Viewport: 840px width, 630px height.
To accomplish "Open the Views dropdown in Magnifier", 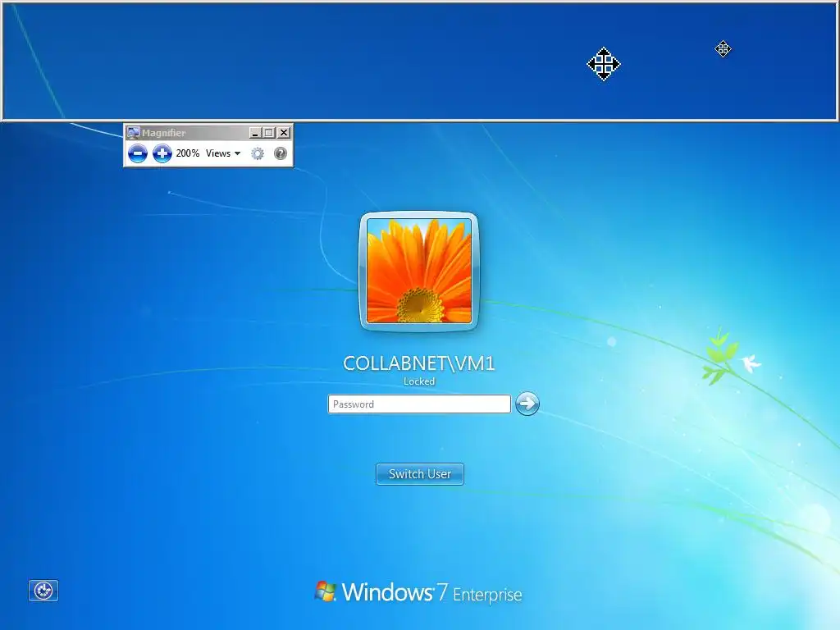I will (x=223, y=153).
